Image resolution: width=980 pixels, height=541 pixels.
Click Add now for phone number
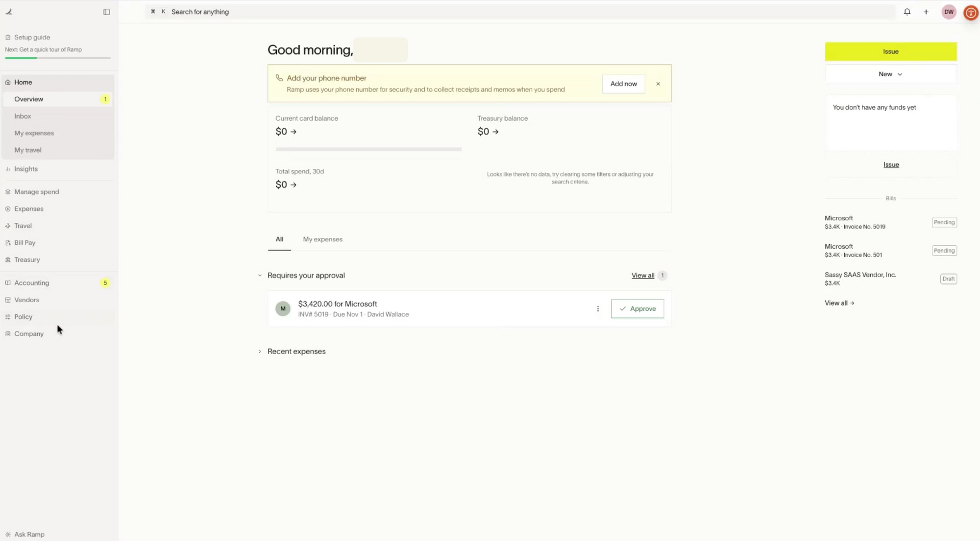point(623,84)
